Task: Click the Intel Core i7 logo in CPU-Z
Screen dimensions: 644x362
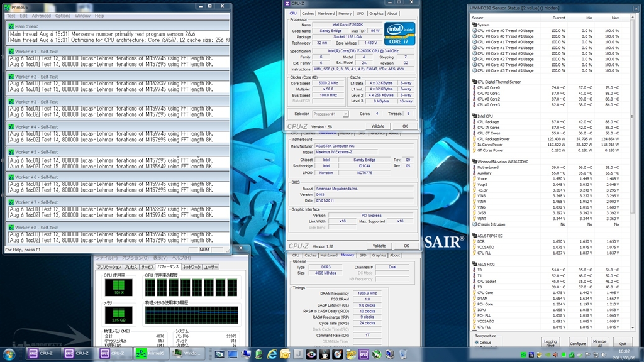Action: 399,33
